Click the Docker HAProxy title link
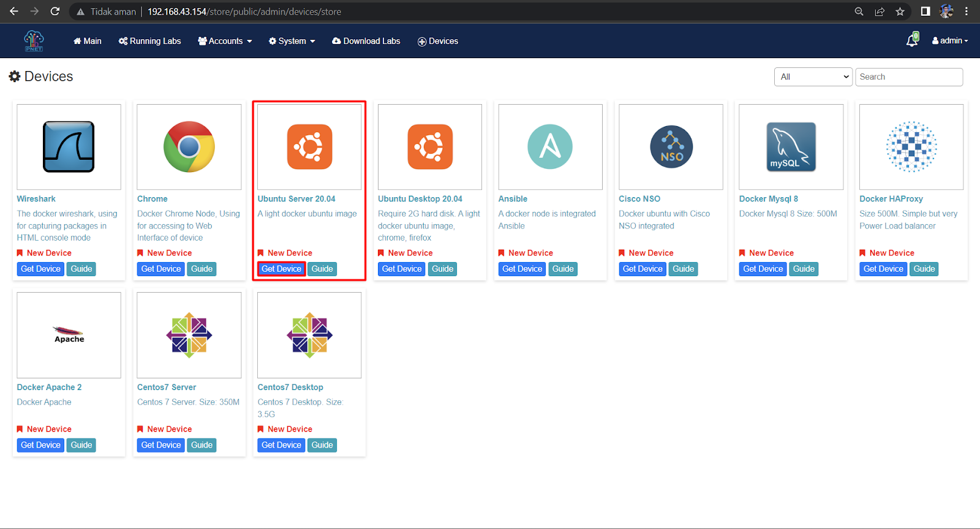Image resolution: width=980 pixels, height=529 pixels. [x=891, y=199]
